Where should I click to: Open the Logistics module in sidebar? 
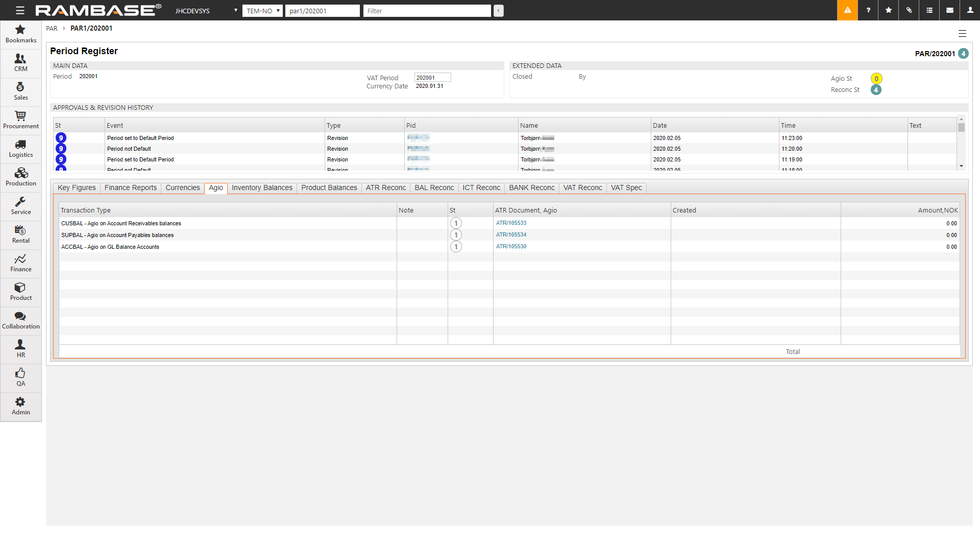(x=21, y=149)
